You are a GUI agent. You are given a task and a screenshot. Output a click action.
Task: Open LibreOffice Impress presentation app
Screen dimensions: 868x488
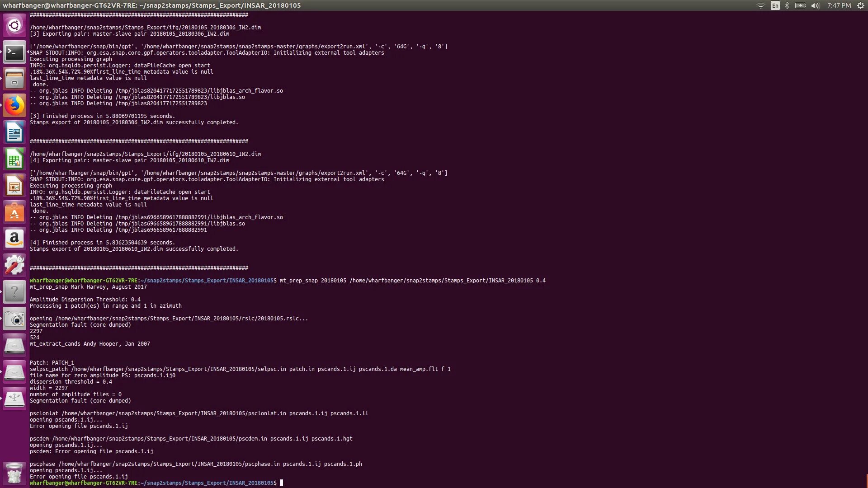tap(14, 186)
